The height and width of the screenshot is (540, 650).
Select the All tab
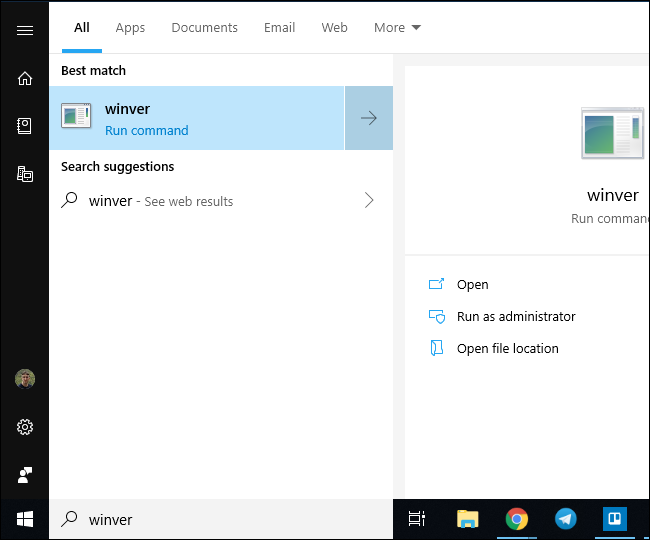(82, 28)
